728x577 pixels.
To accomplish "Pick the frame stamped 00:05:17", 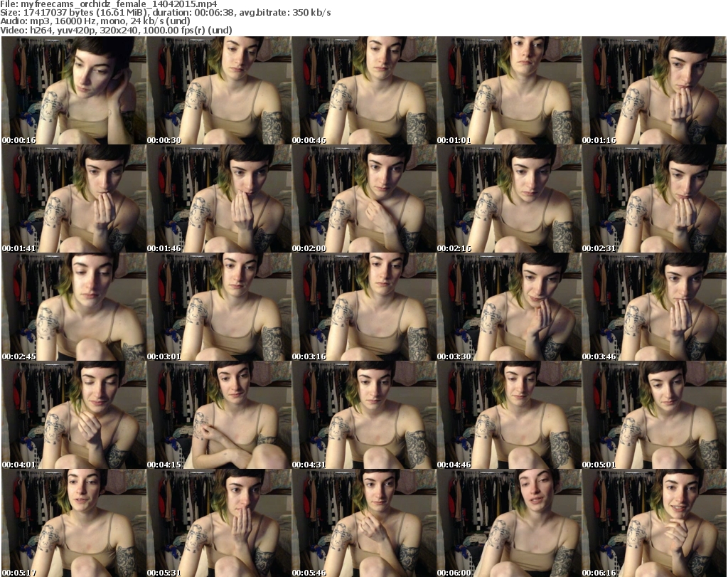I will [74, 523].
